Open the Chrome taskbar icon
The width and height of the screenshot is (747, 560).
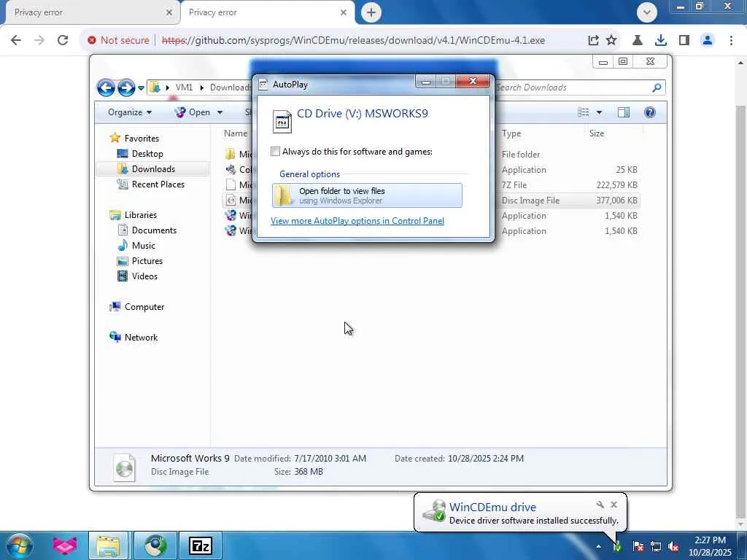point(155,545)
